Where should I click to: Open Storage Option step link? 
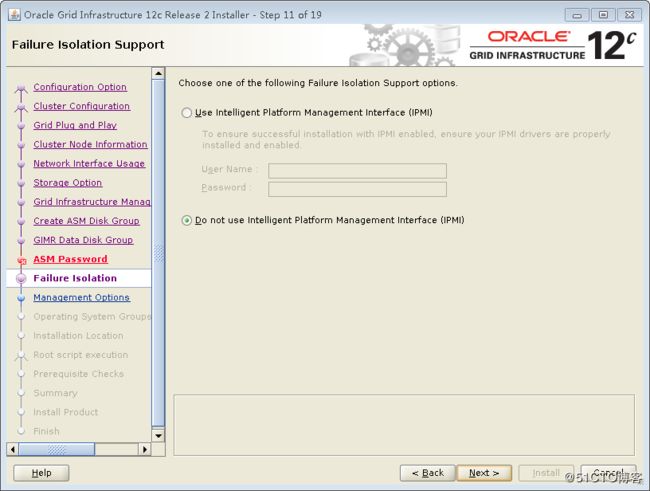click(x=68, y=182)
